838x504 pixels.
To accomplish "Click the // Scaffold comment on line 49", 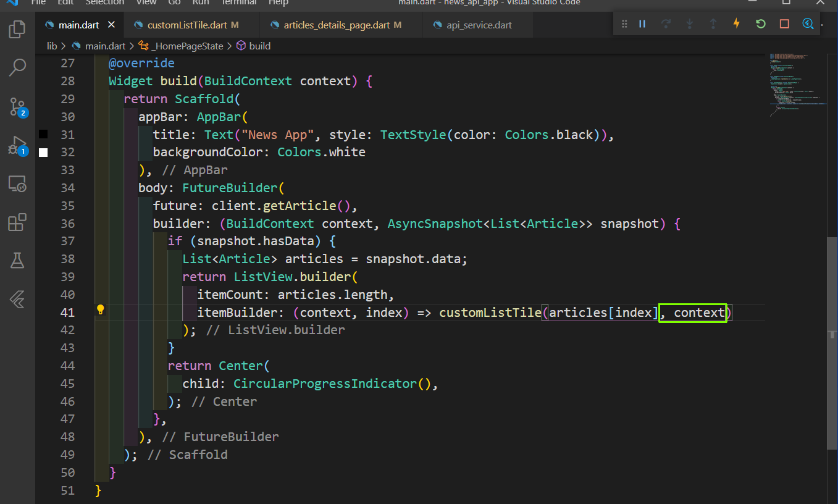I will 188,455.
